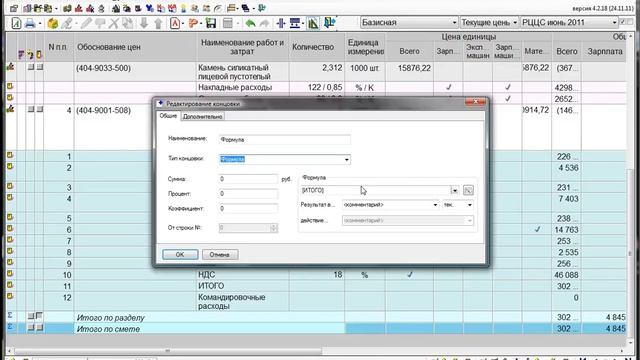Click the grey calculator icon
This screenshot has width=640, height=360.
coord(227,23)
